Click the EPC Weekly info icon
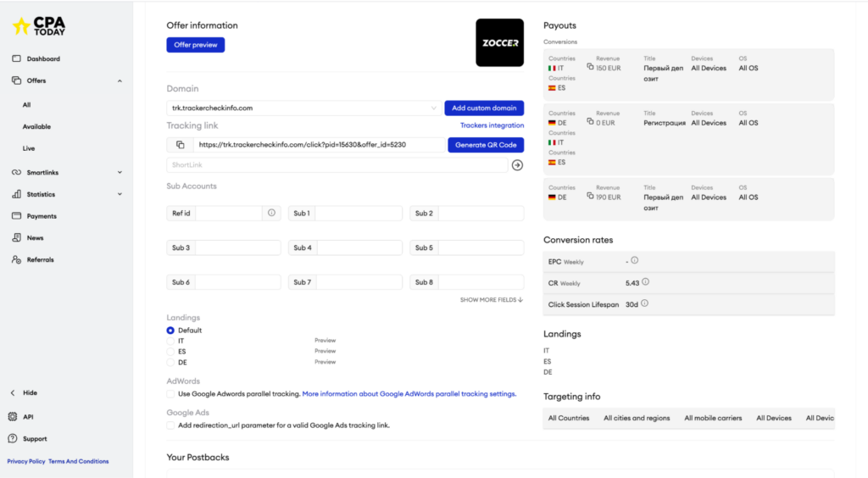 [634, 260]
